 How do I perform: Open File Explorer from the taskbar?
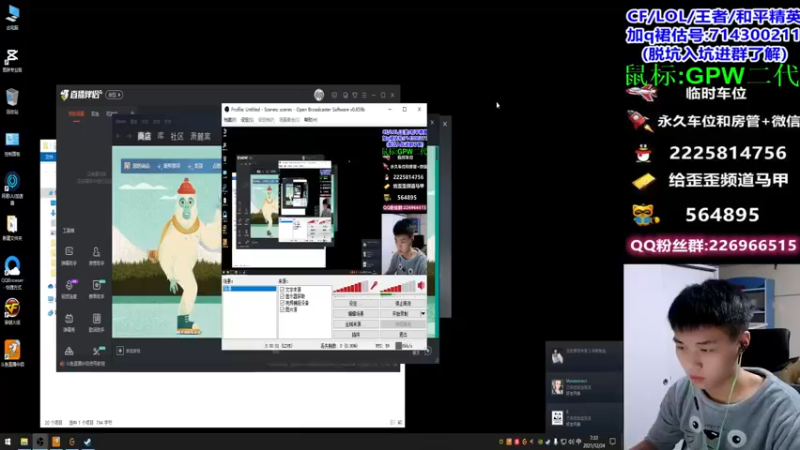24,441
